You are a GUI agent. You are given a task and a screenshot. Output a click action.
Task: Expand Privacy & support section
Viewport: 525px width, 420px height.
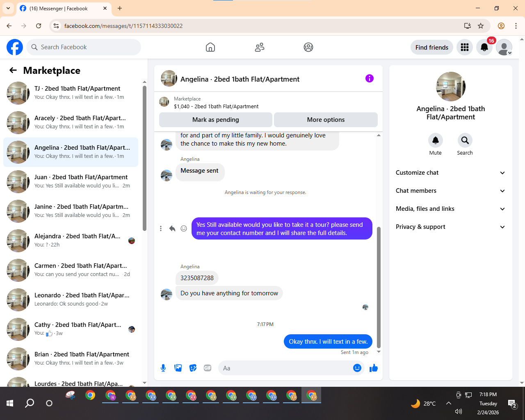coord(451,227)
